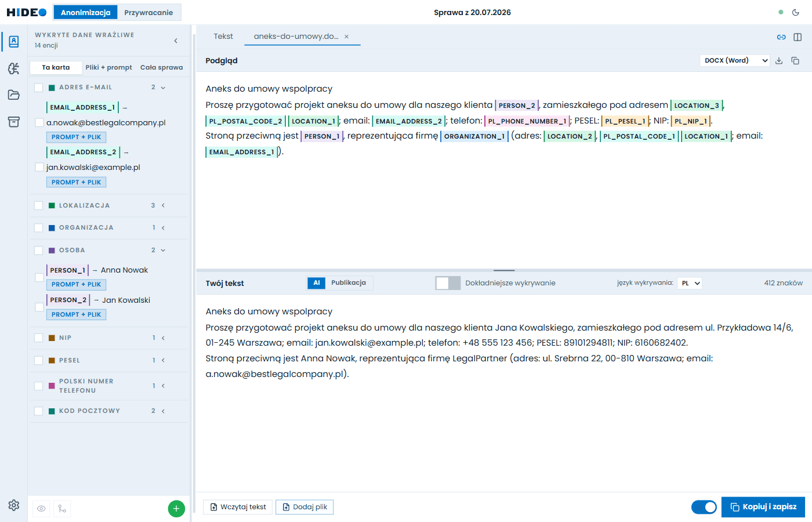The image size is (812, 522).
Task: Expand the ORGANIZACJA group
Action: 163,228
